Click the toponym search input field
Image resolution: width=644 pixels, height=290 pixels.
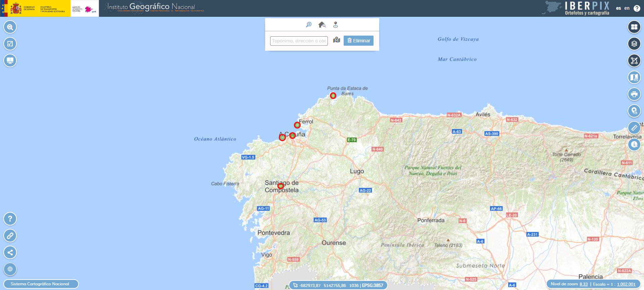pyautogui.click(x=299, y=41)
